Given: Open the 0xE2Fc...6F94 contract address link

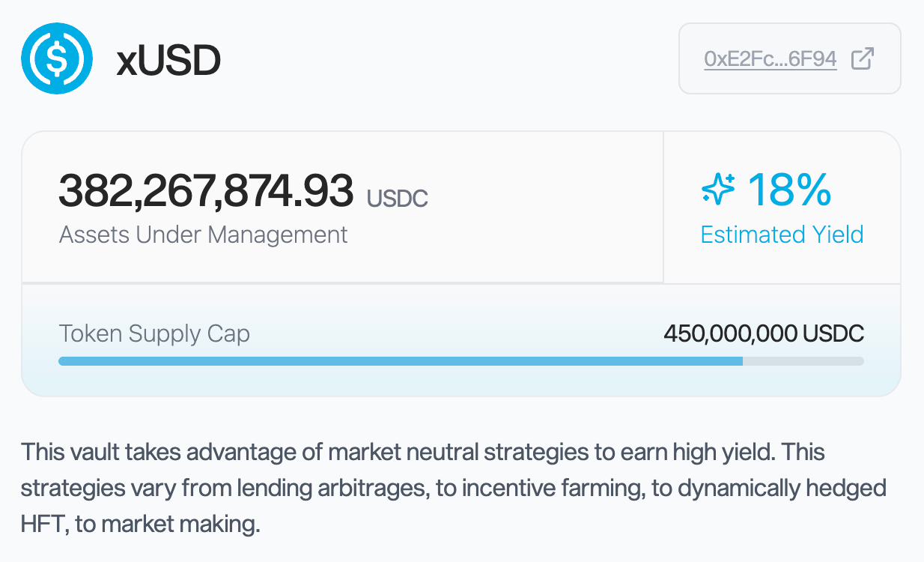Looking at the screenshot, I should click(x=771, y=58).
